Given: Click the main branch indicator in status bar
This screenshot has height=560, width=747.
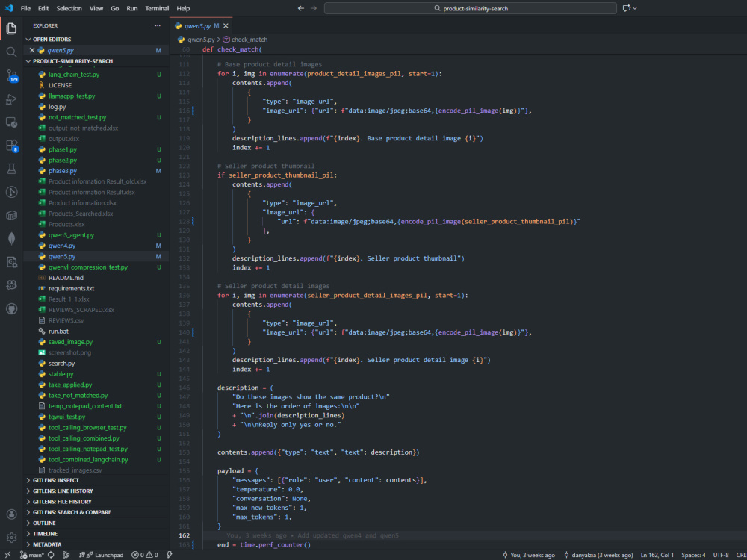Looking at the screenshot, I should tap(32, 555).
